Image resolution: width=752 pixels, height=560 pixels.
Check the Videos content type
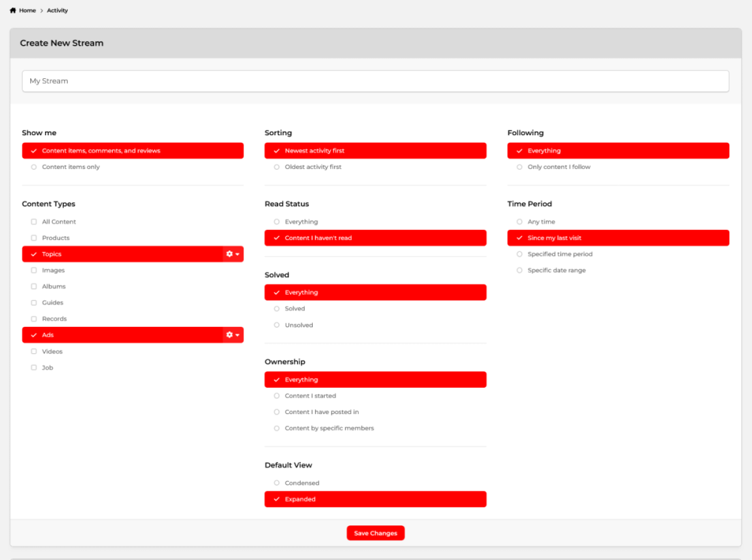(33, 351)
